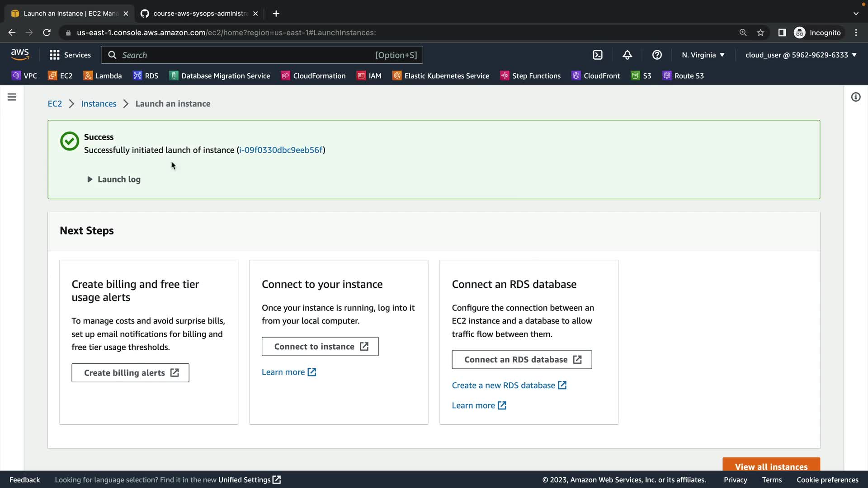Open AWS CloudShell icon in header
Screen dimensions: 868x488
tap(598, 55)
